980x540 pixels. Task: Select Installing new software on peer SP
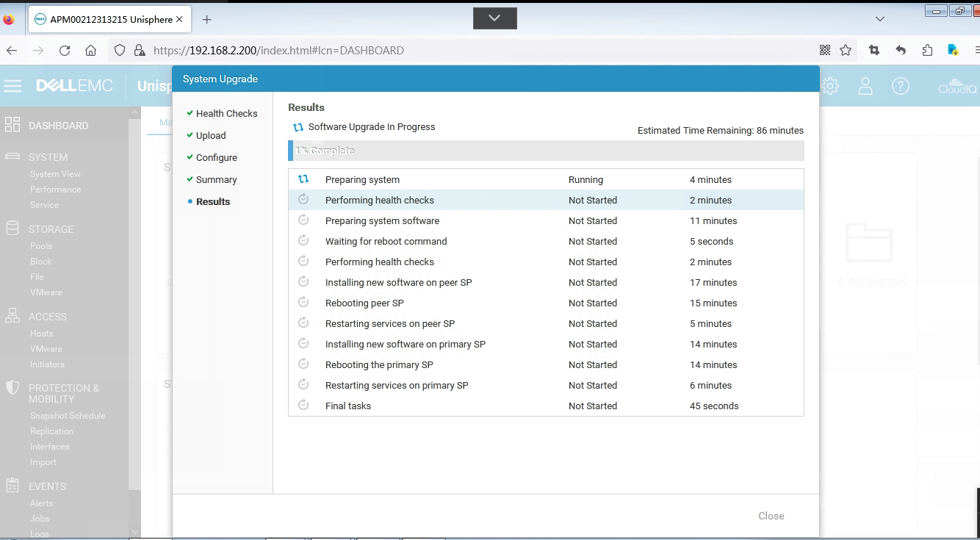[x=546, y=282]
